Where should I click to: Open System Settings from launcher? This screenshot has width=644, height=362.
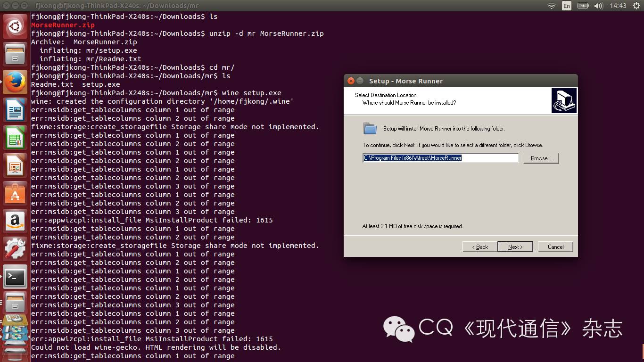(15, 249)
